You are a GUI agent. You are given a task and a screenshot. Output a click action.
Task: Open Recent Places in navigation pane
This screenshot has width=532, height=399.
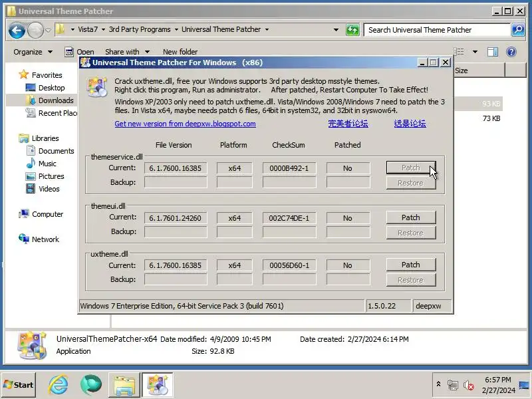point(52,113)
